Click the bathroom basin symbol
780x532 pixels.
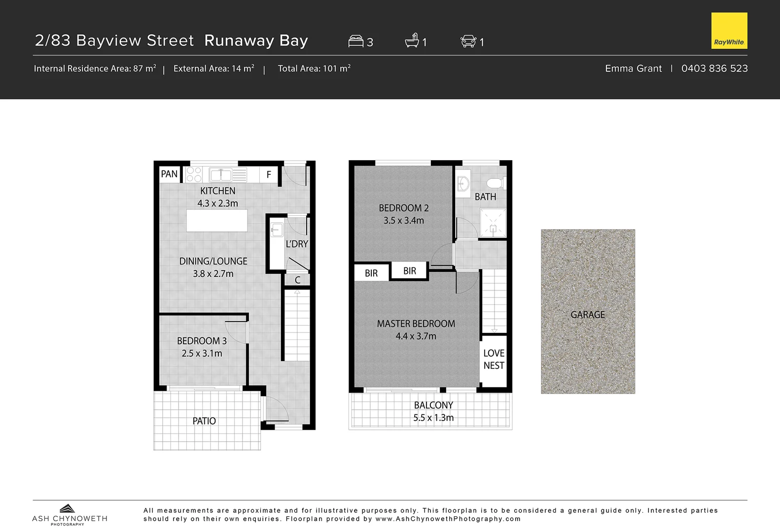(x=462, y=185)
